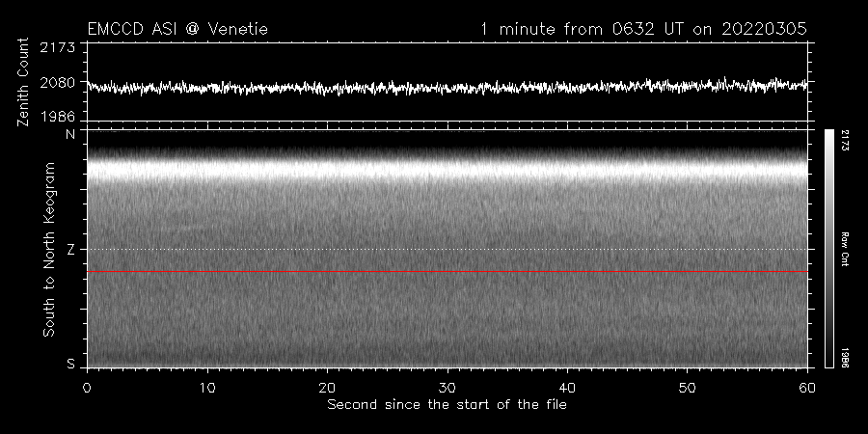Viewport: 868px width, 434px height.
Task: Click the 'Raw Cnt' colorbar label
Action: click(844, 249)
